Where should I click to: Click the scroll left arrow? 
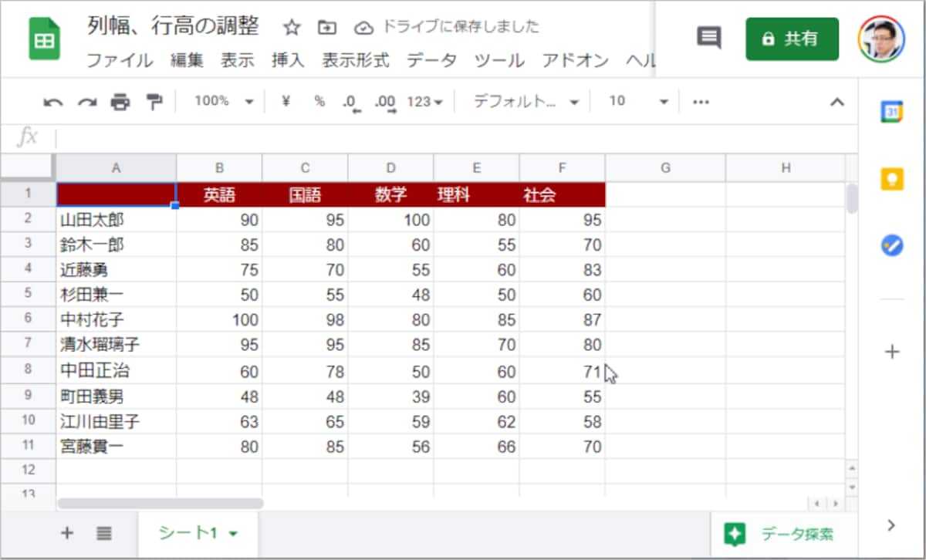pyautogui.click(x=818, y=504)
